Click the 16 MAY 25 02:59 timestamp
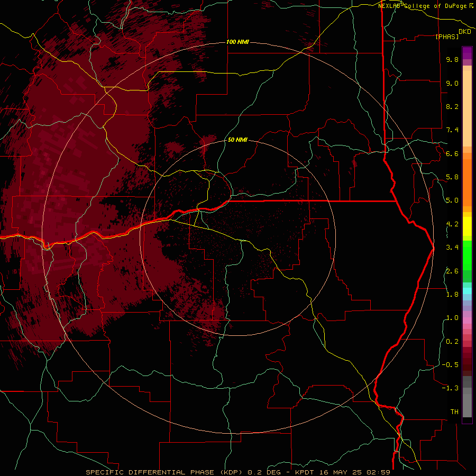Image resolution: width=476 pixels, height=476 pixels. coord(354,472)
